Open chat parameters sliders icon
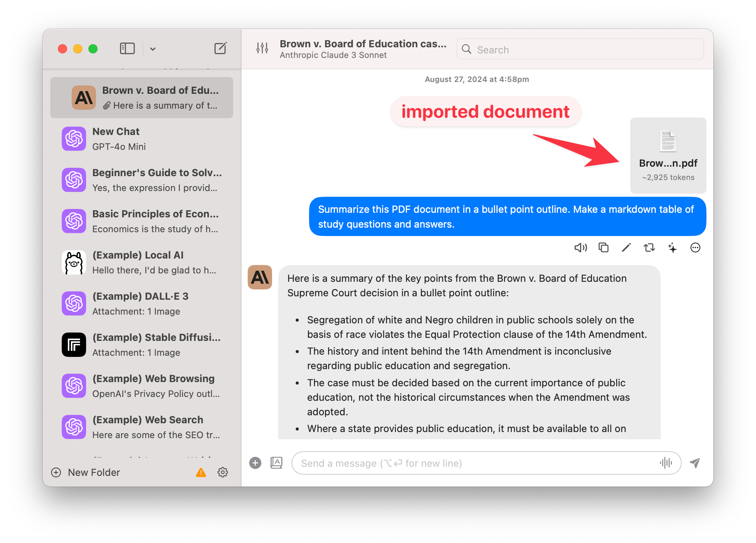The image size is (756, 543). pos(262,48)
